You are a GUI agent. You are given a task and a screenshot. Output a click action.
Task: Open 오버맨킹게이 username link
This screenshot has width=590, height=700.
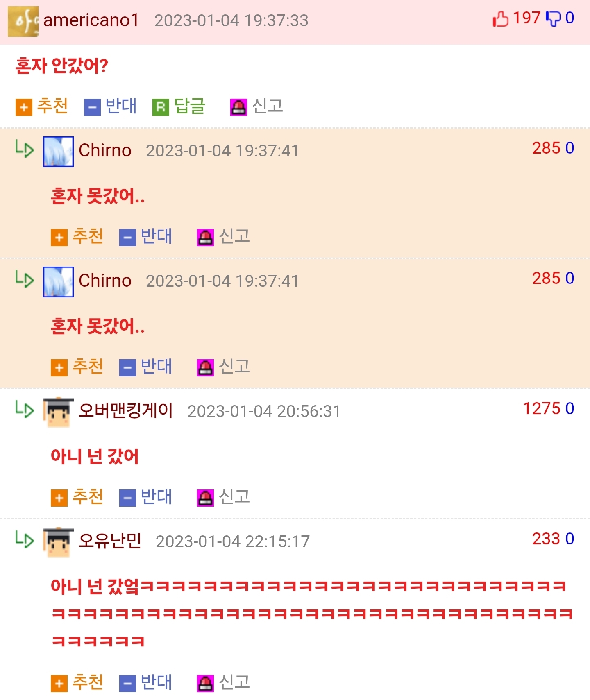pyautogui.click(x=126, y=411)
